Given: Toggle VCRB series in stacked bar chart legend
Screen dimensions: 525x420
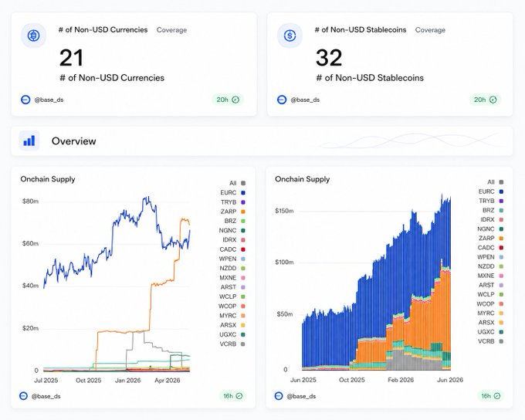Looking at the screenshot, I should pos(491,341).
